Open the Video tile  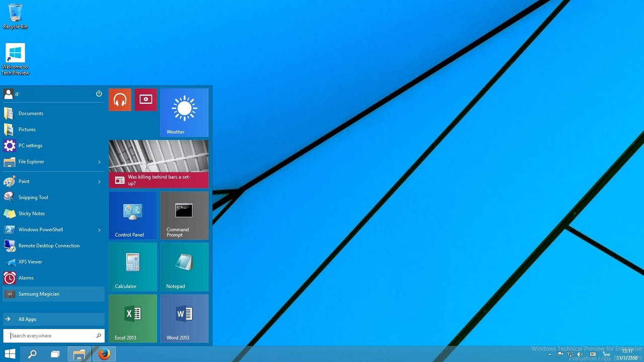click(145, 100)
